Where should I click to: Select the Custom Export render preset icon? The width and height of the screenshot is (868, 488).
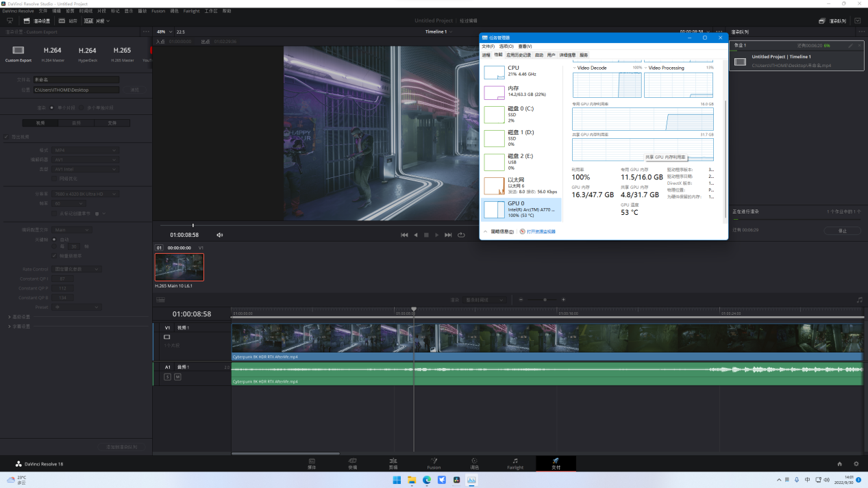click(18, 51)
